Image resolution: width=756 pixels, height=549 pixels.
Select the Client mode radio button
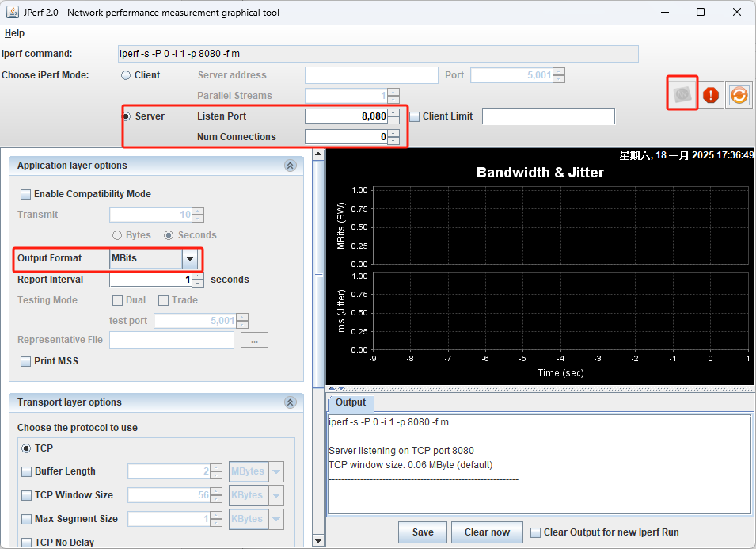click(126, 75)
